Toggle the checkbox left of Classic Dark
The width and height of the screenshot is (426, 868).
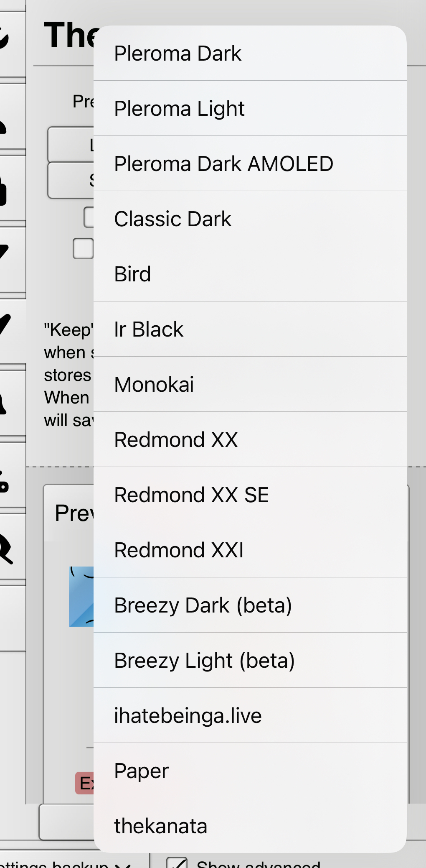89,217
